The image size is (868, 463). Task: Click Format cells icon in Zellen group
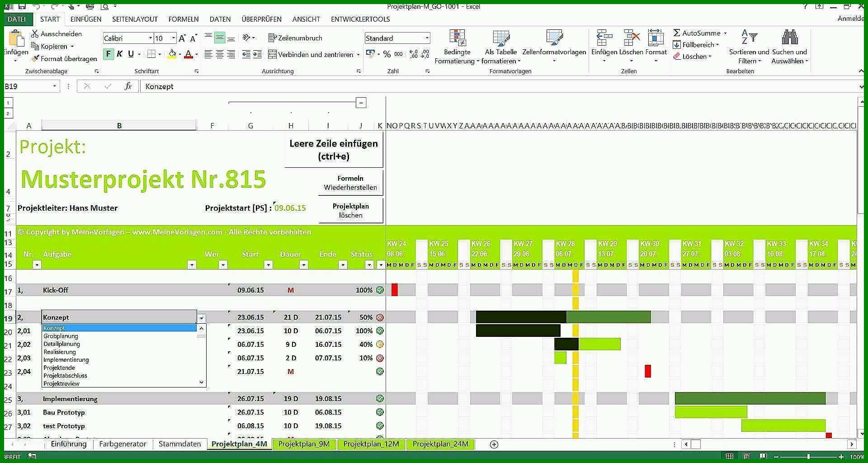(x=656, y=38)
